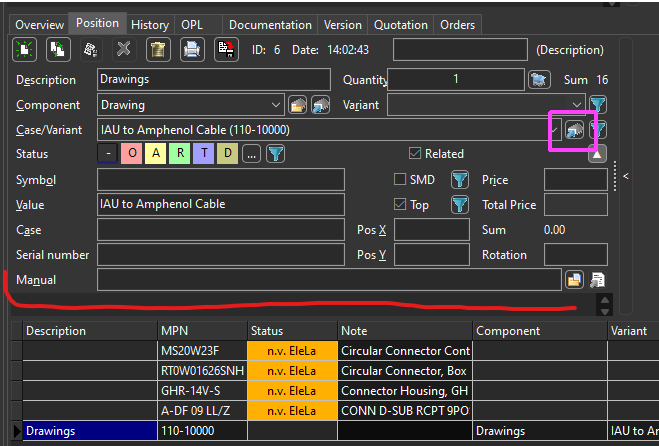Click the filter funnel next to Status buttons
The image size is (659, 446).
(275, 154)
